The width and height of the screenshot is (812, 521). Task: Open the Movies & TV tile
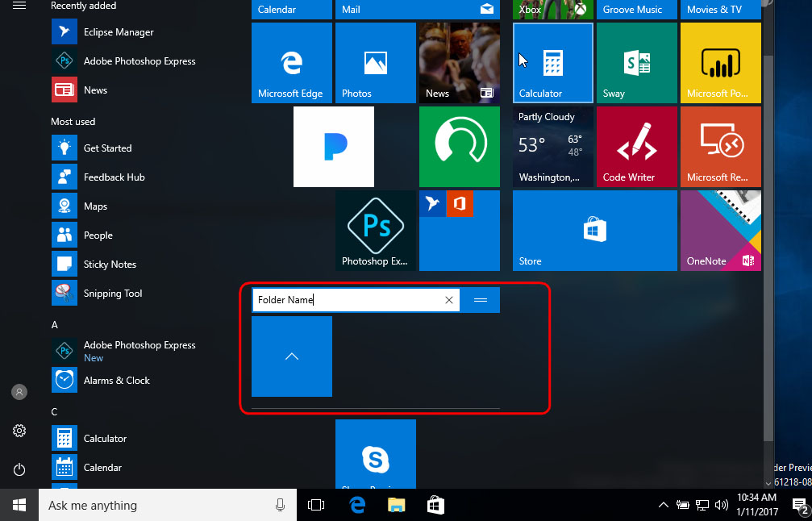721,10
